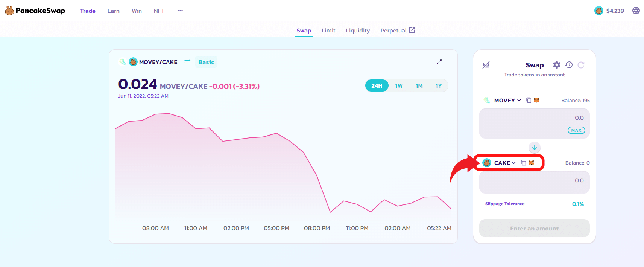The width and height of the screenshot is (644, 267).
Task: Select the 1M chart range
Action: click(419, 86)
